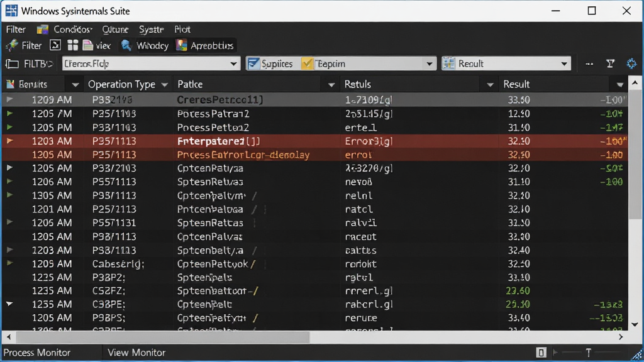This screenshot has height=362, width=644.
Task: Collapse the C3BPE: row arrow
Action: (x=9, y=304)
